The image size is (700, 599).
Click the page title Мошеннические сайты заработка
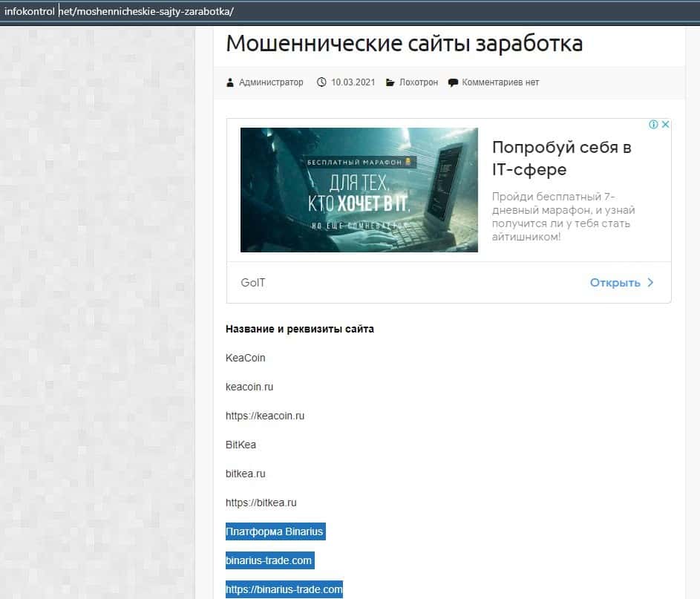[x=404, y=43]
